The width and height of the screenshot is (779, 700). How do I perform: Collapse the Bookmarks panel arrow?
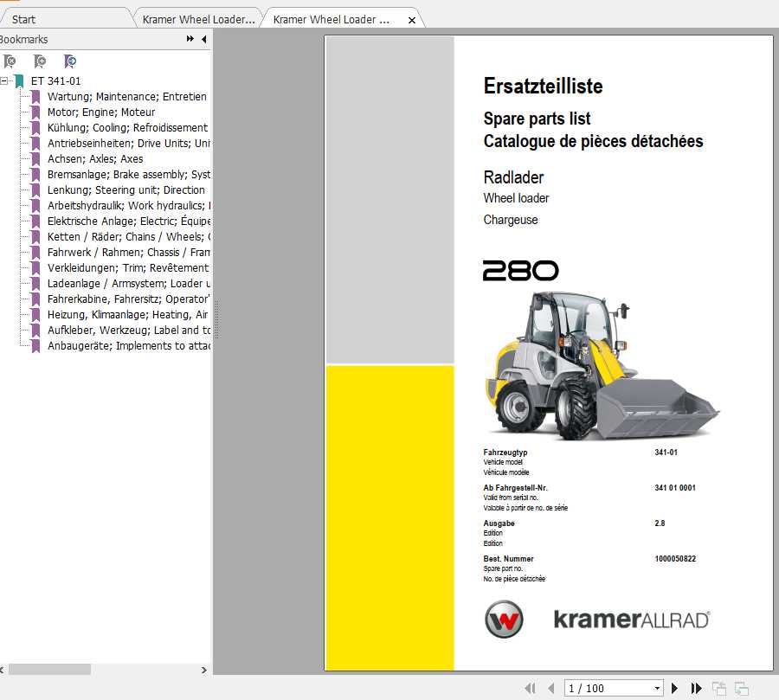[203, 39]
